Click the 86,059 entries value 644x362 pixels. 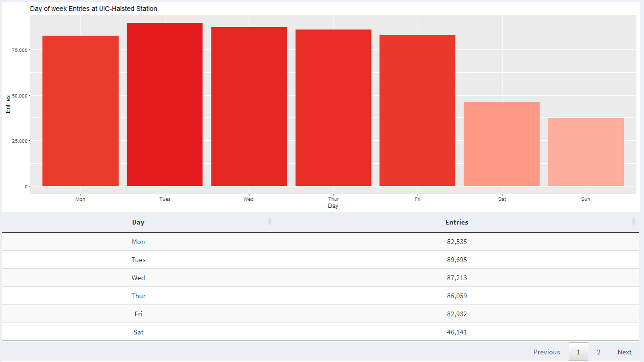(457, 296)
